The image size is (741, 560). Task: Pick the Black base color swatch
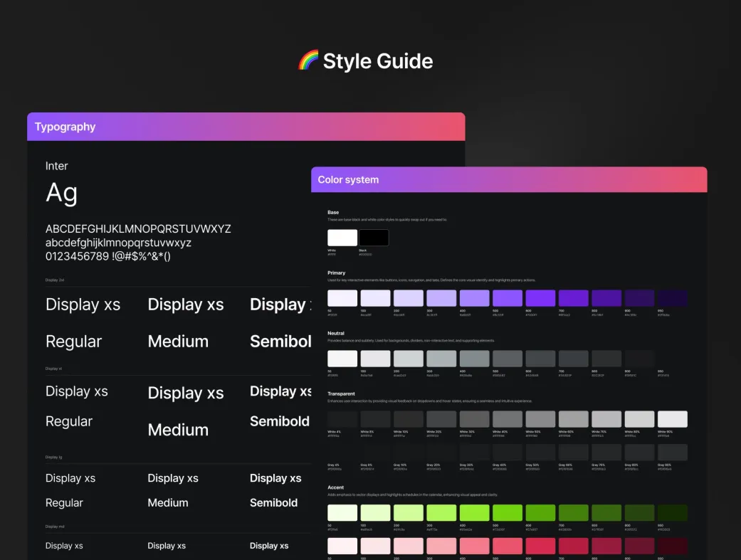[374, 238]
